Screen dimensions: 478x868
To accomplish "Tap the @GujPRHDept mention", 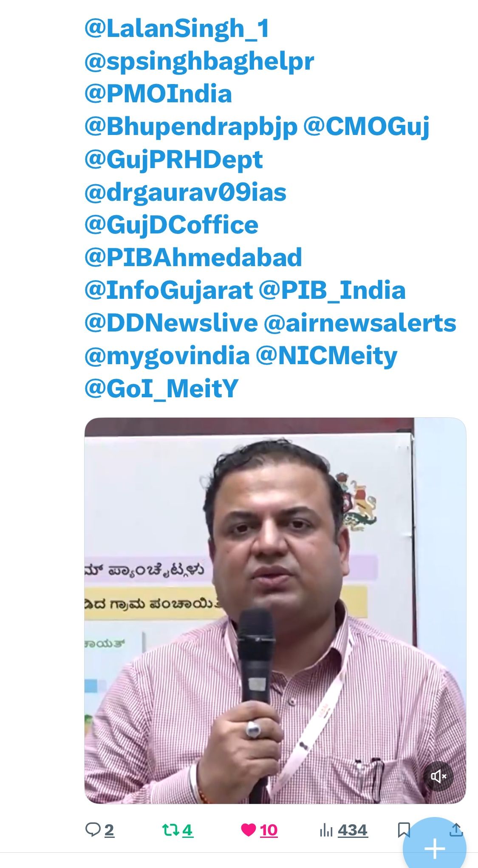I will click(174, 160).
